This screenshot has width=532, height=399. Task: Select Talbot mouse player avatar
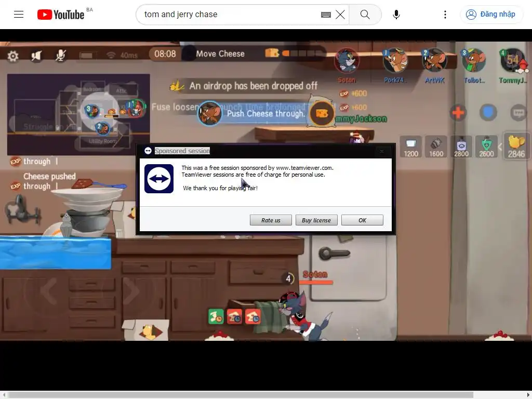tap(474, 61)
